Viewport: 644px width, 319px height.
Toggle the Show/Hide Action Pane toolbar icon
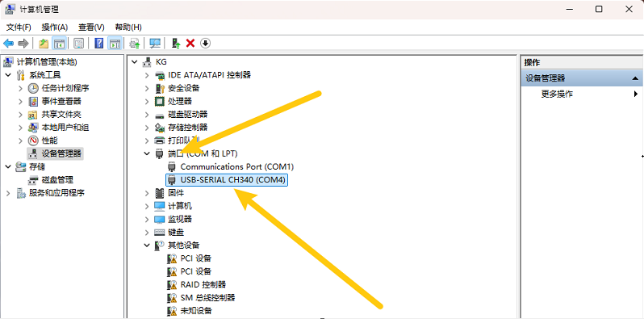pyautogui.click(x=115, y=43)
